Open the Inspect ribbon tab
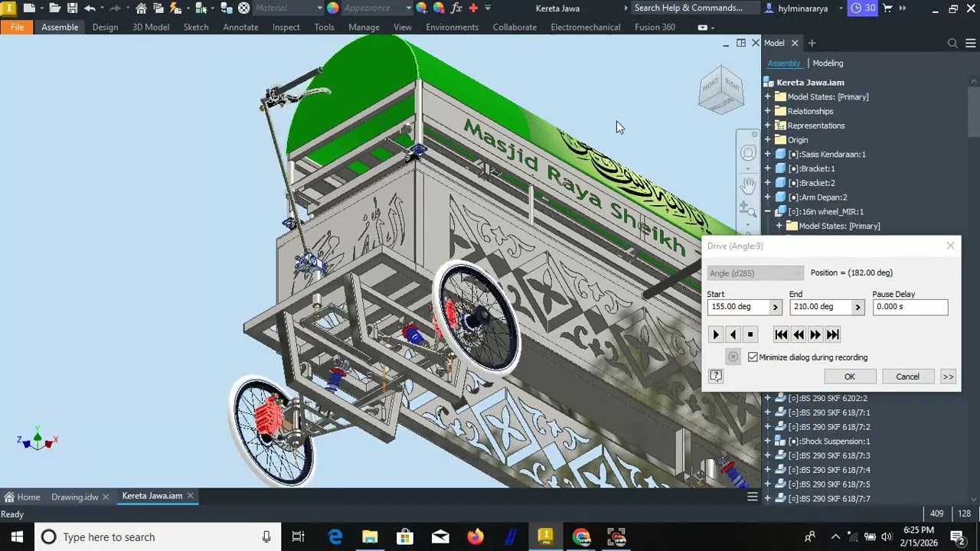980x551 pixels. click(286, 27)
